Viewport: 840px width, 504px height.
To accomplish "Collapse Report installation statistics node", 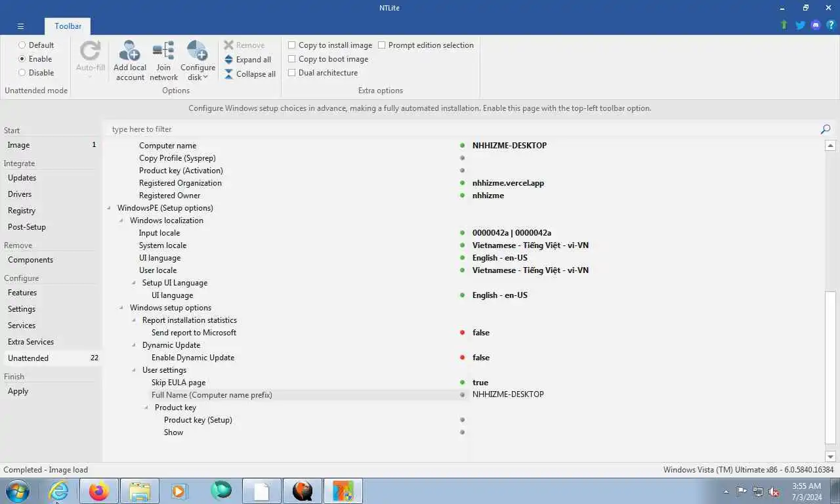I will tap(134, 320).
